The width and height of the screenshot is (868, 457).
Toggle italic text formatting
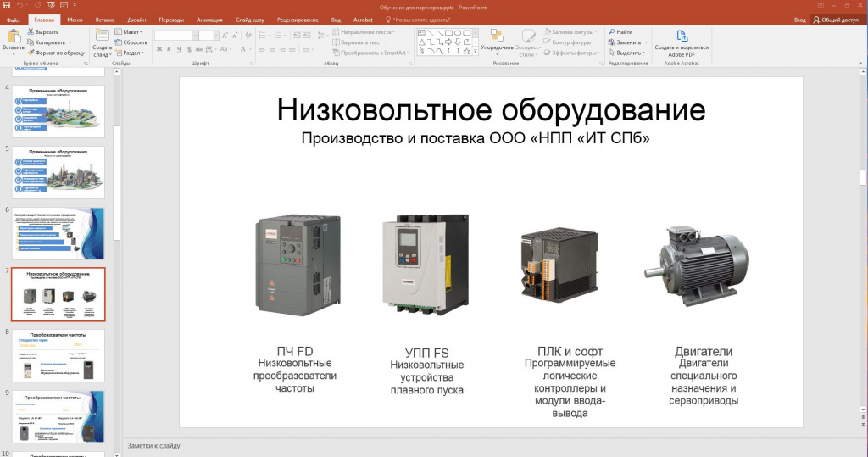coord(169,49)
